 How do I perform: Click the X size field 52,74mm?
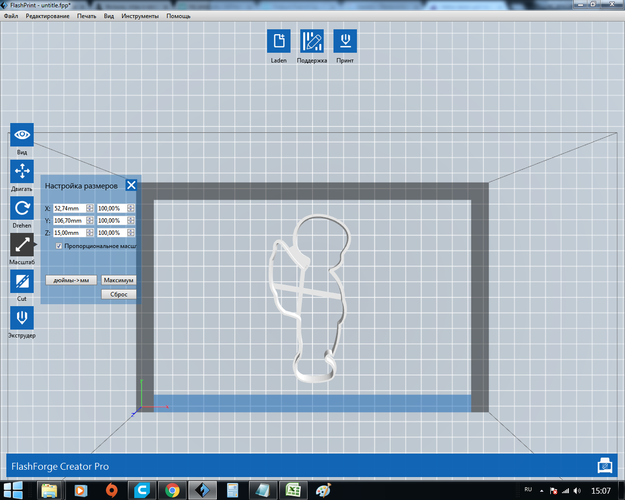pyautogui.click(x=70, y=208)
